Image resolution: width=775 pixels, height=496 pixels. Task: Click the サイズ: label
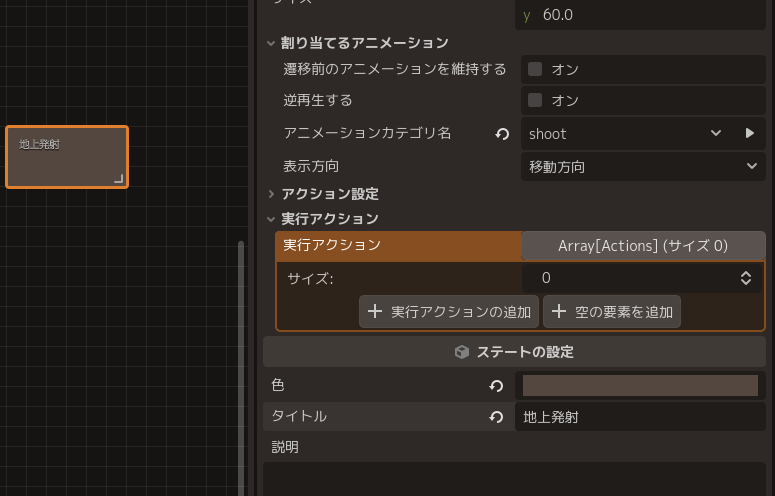coord(310,279)
